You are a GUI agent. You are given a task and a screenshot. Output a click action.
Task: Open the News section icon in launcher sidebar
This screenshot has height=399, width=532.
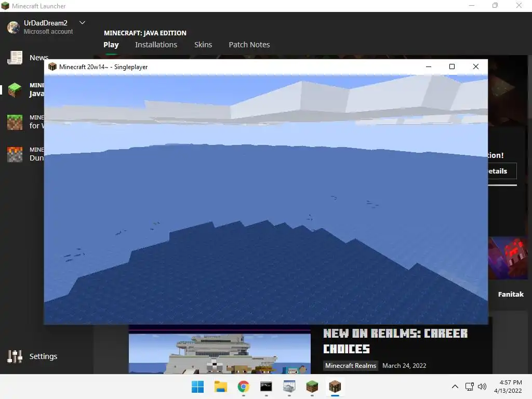click(x=15, y=58)
